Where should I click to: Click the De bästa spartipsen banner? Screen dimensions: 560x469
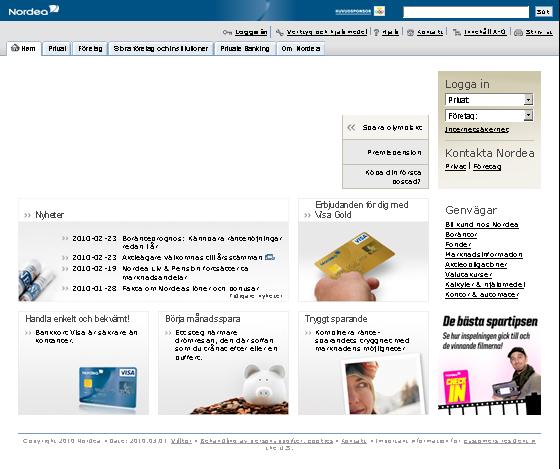point(489,363)
